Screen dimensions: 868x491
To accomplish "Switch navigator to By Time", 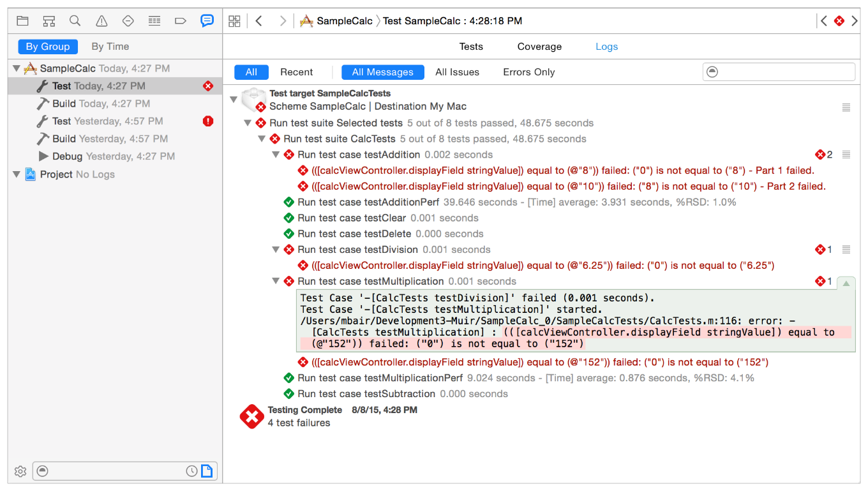I will [x=110, y=47].
